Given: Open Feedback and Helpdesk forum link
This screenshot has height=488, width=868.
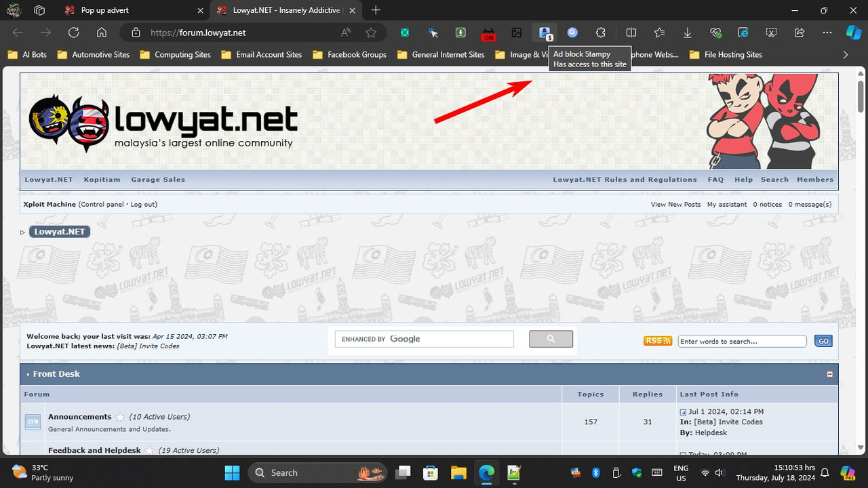Looking at the screenshot, I should click(x=94, y=450).
